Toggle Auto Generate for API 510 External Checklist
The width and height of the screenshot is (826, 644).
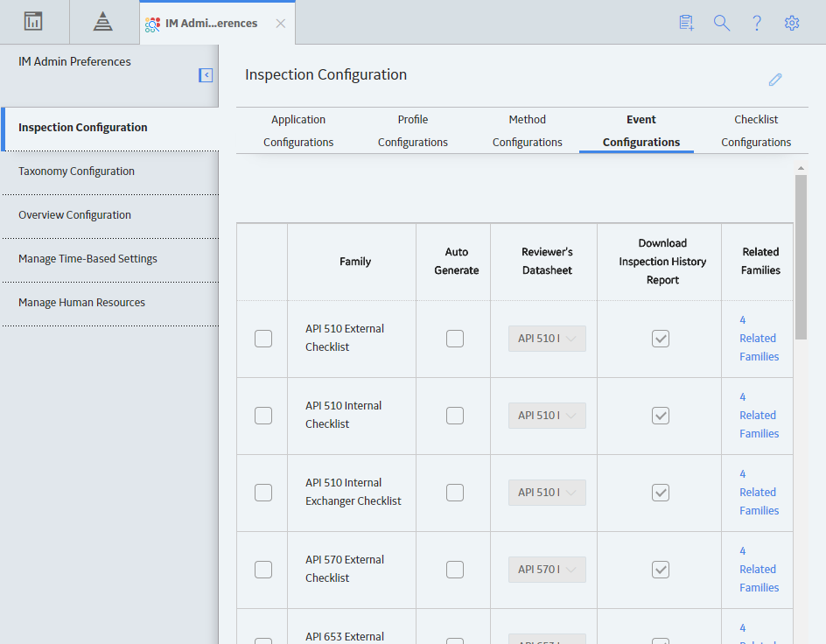tap(455, 339)
